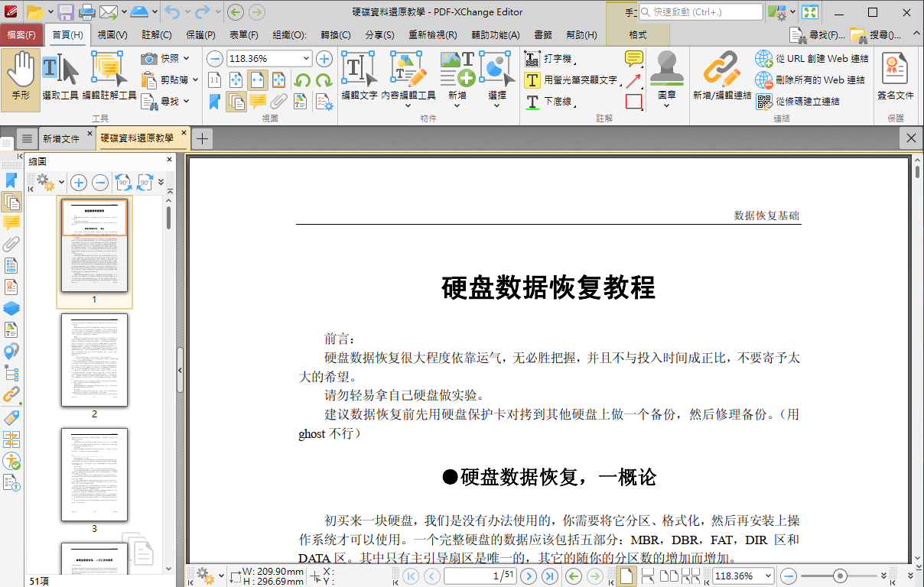Viewport: 924px width, 587px height.
Task: Expand the status bar zoom level dropdown
Action: (768, 576)
